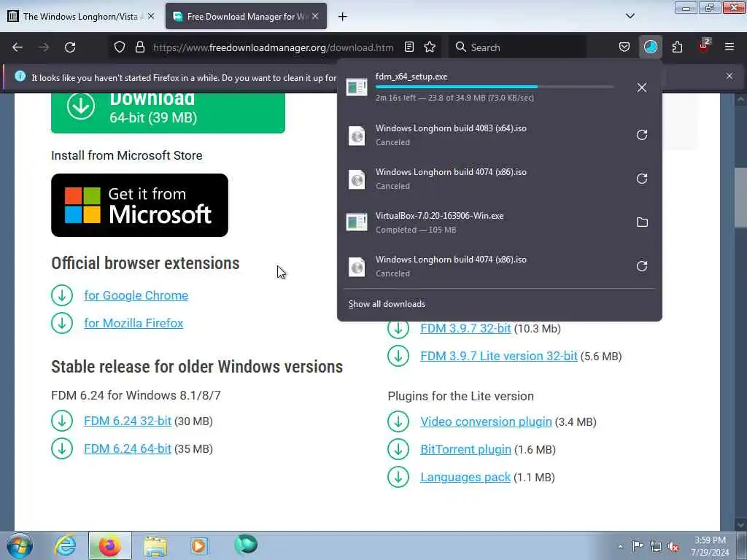
Task: Dismiss the Firefox refresh notification bar
Action: click(x=729, y=76)
